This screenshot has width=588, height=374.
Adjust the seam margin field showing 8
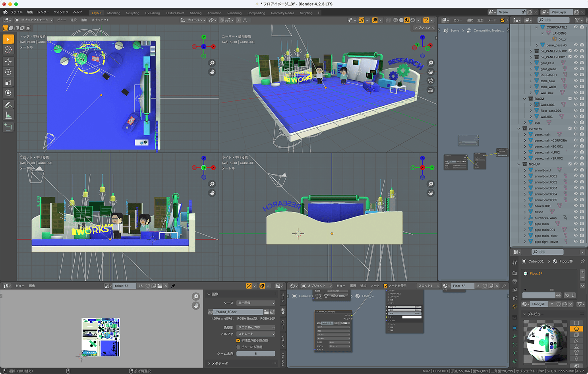(x=256, y=353)
